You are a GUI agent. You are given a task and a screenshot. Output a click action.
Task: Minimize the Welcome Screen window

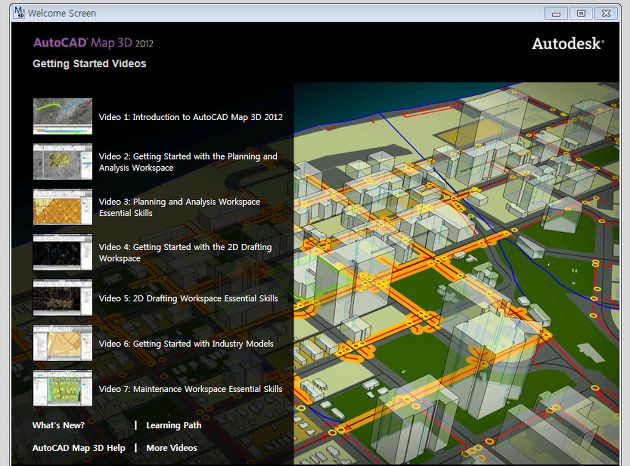(x=556, y=14)
